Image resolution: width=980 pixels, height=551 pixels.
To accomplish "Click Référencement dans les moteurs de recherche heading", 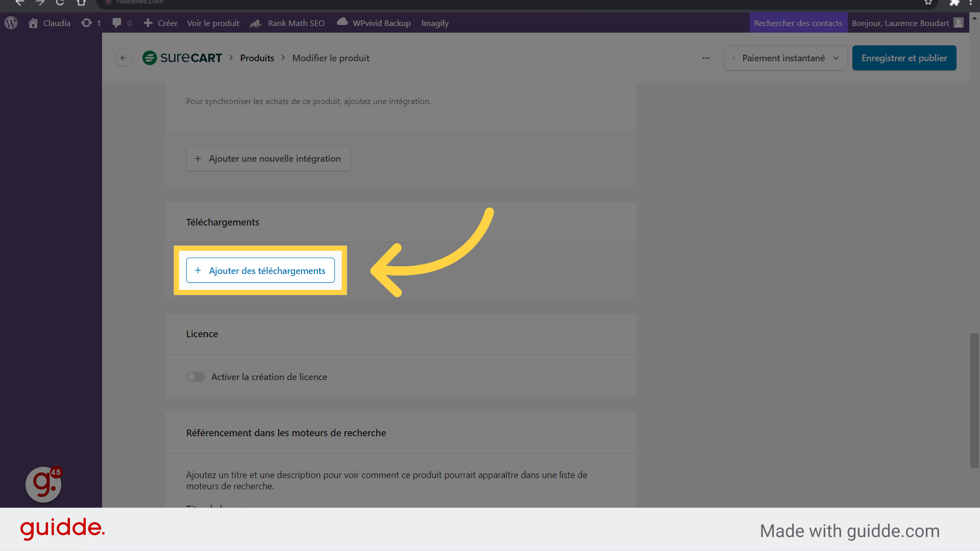I will [286, 433].
